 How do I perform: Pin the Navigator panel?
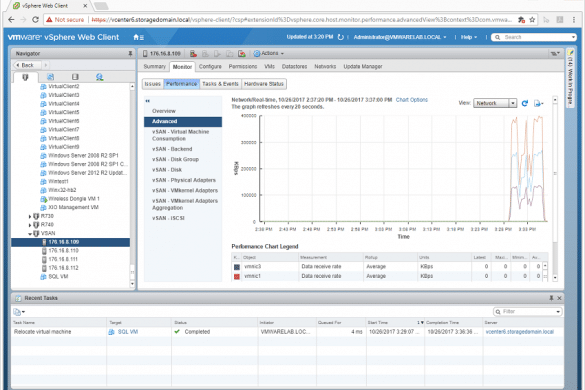[x=130, y=54]
